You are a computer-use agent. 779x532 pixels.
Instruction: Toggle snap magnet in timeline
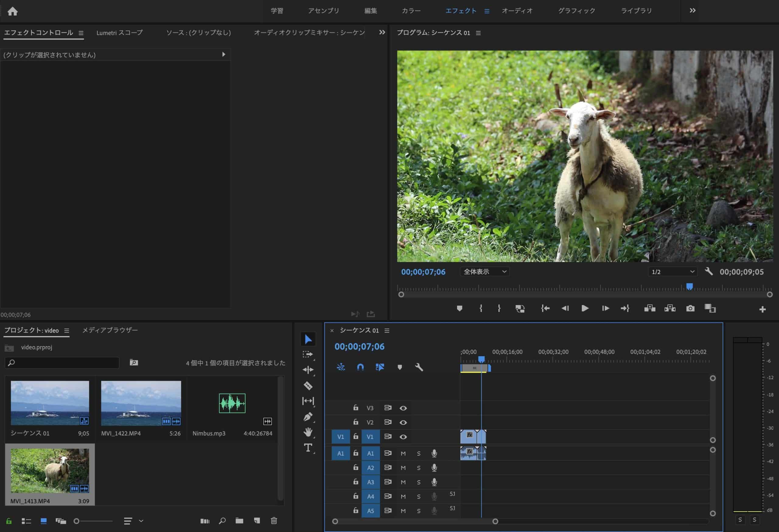[360, 367]
